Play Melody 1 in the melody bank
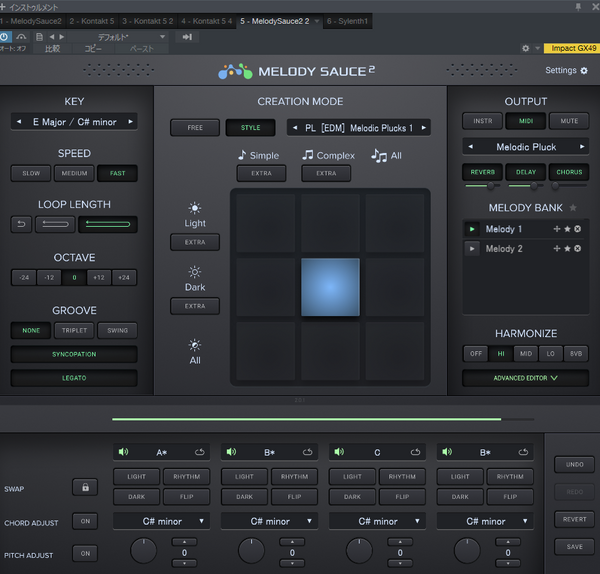The width and height of the screenshot is (600, 574). pyautogui.click(x=472, y=229)
